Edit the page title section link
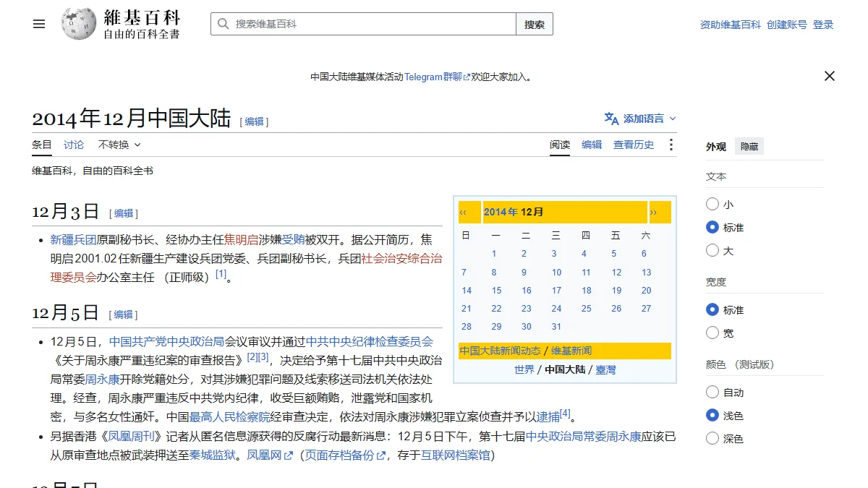The width and height of the screenshot is (868, 488). tap(254, 121)
